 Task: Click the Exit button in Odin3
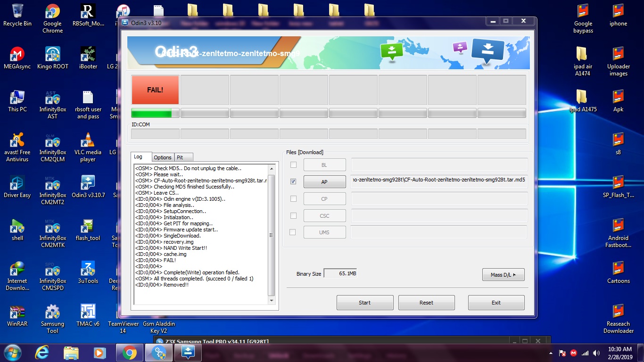(496, 303)
